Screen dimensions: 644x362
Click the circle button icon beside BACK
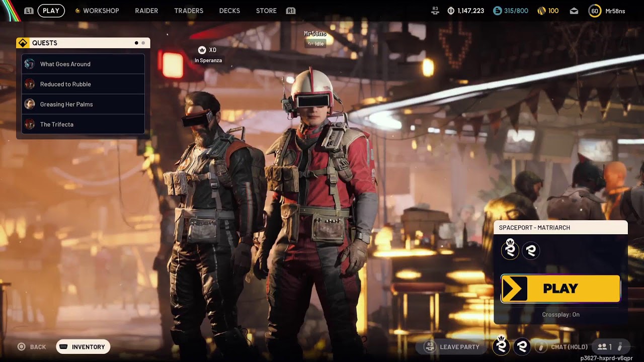[x=21, y=346]
